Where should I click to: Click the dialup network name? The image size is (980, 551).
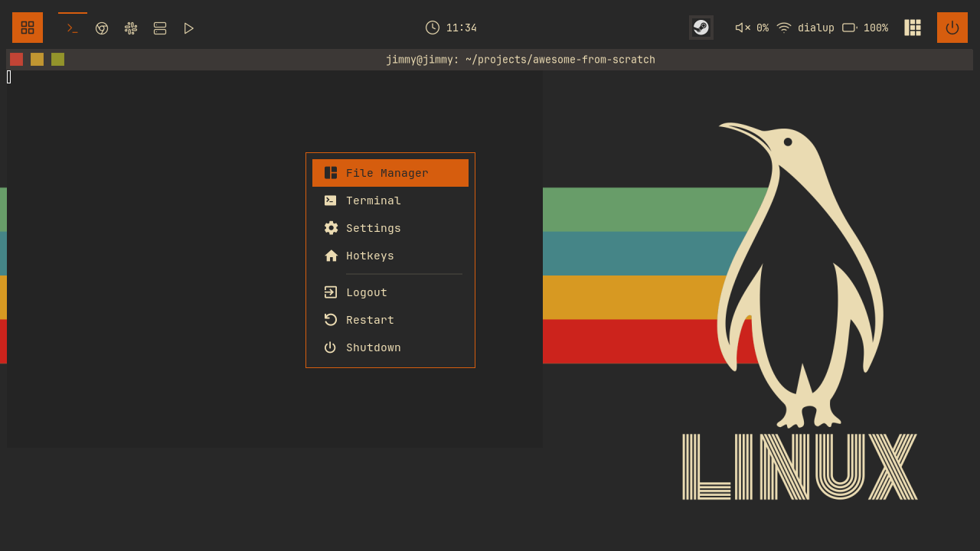(816, 28)
